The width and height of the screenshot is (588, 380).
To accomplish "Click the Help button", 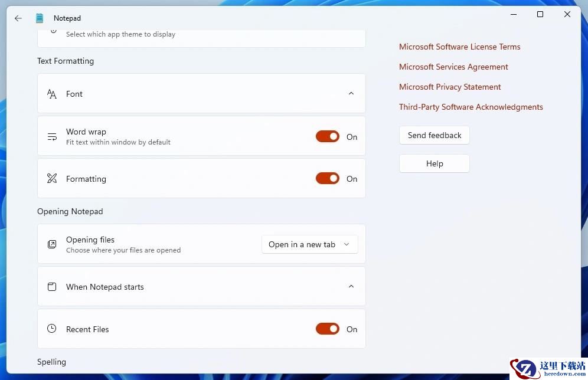I will (435, 164).
